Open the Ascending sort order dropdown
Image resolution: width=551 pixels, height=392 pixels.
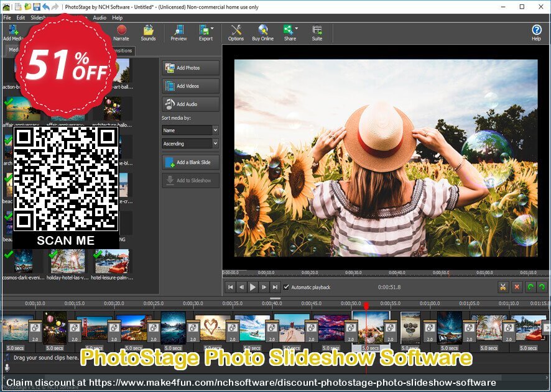[190, 144]
